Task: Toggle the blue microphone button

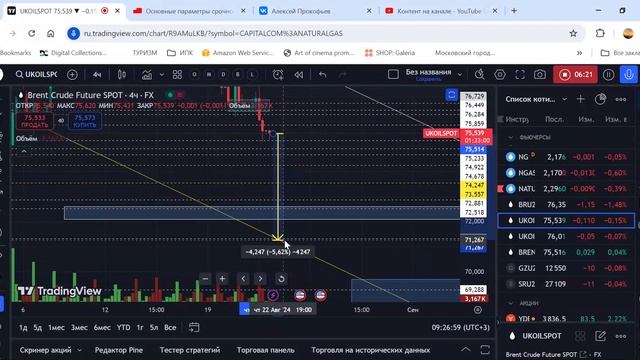Action: coord(629,75)
